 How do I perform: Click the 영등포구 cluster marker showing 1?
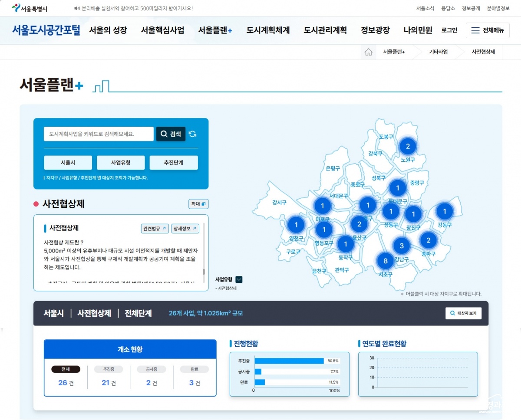pyautogui.click(x=324, y=230)
